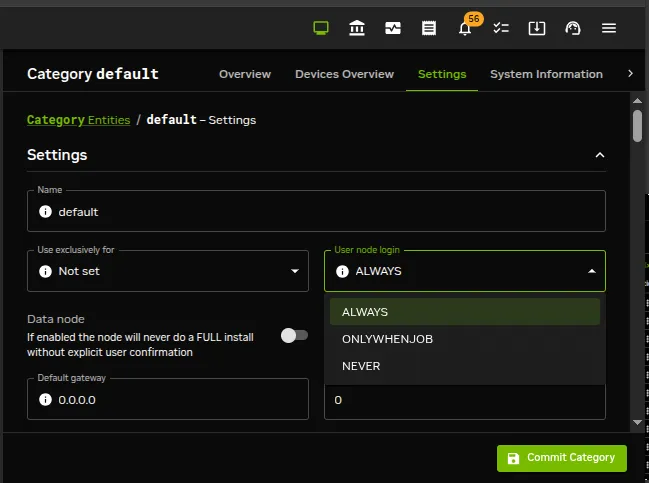Select NEVER option

coord(465,366)
